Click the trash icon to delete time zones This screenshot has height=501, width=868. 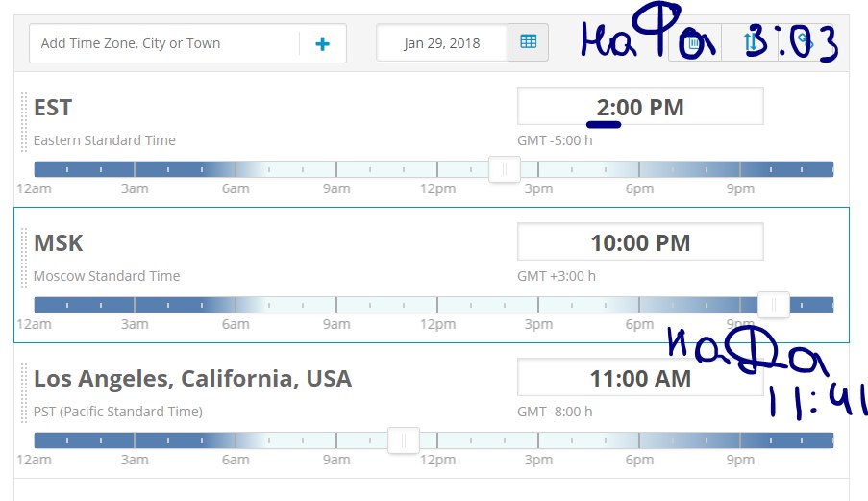(694, 42)
